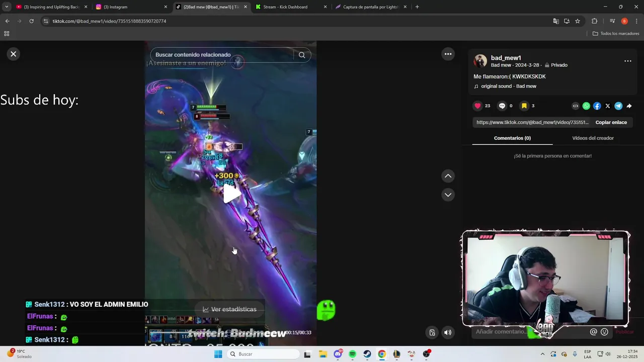
Task: Open the video options three-dot menu
Action: point(448,54)
